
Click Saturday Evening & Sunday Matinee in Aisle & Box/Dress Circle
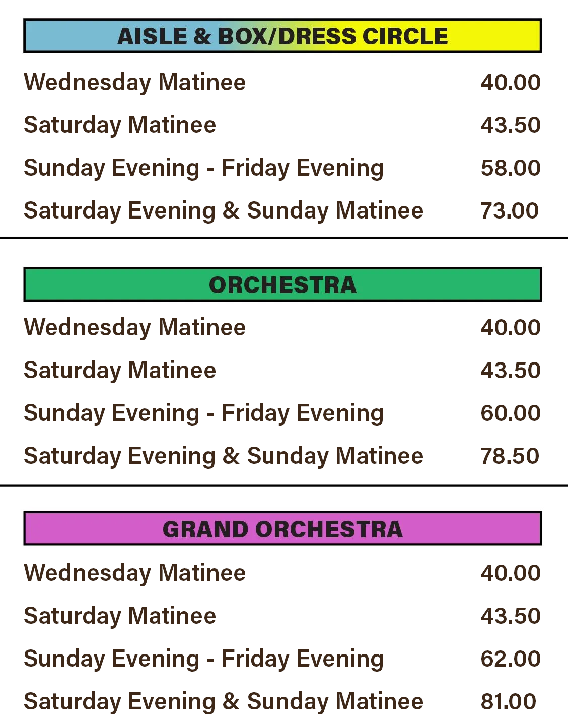(224, 210)
